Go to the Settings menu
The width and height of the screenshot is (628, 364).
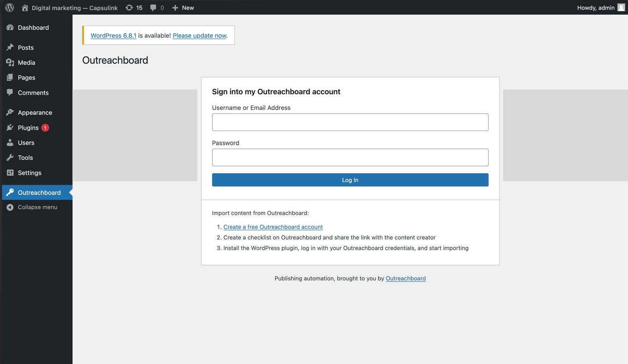click(29, 173)
